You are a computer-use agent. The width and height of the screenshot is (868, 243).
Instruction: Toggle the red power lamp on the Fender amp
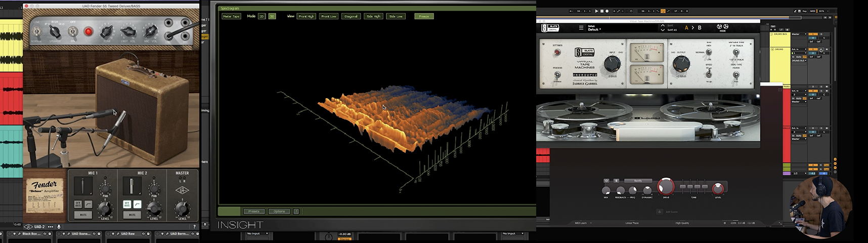pos(88,32)
